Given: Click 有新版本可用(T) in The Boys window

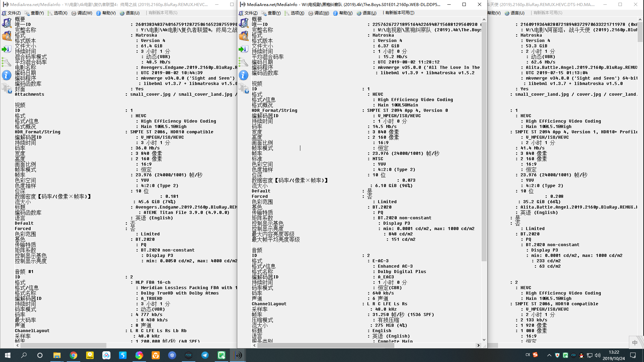Looking at the screenshot, I should [x=399, y=13].
